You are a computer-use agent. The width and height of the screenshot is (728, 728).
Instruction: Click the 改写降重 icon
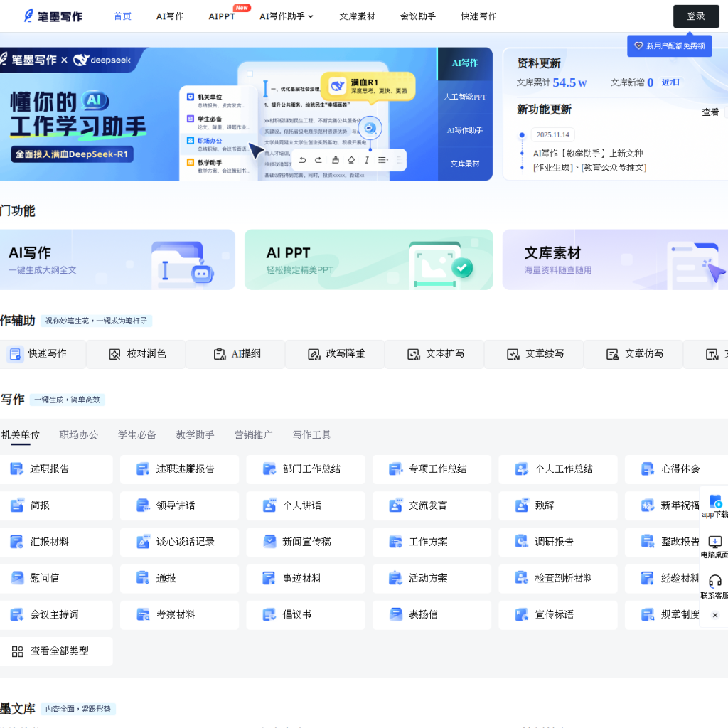pos(314,354)
